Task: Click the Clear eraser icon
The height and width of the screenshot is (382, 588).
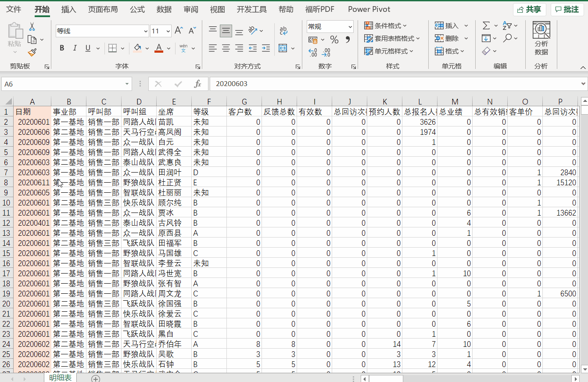Action: click(486, 51)
